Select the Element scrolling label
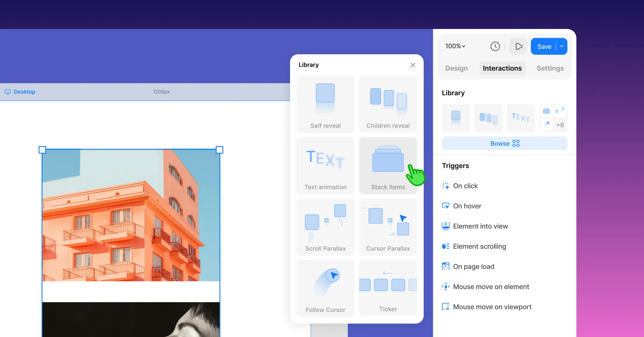The width and height of the screenshot is (644, 337). click(x=480, y=246)
